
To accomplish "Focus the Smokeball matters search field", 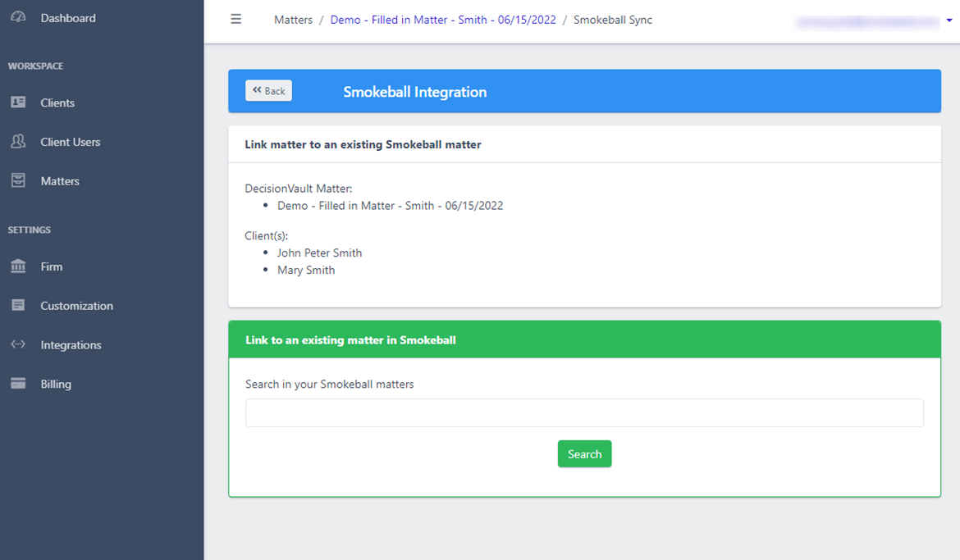I will point(584,412).
